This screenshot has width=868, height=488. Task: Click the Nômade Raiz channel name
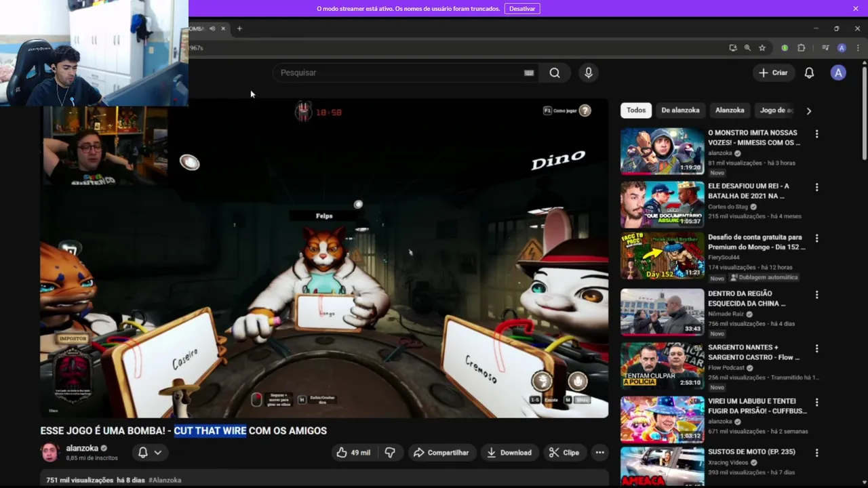pos(726,314)
